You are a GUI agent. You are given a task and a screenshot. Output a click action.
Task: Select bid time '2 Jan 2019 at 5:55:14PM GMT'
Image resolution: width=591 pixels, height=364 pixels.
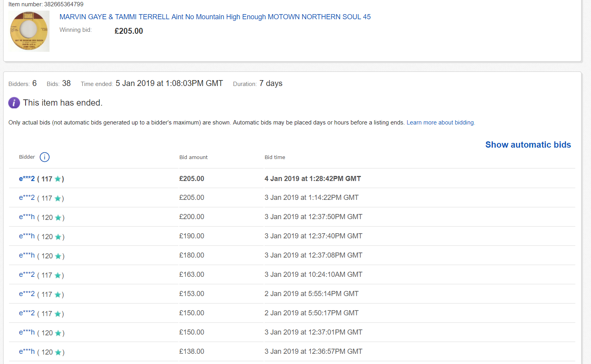[x=312, y=294]
